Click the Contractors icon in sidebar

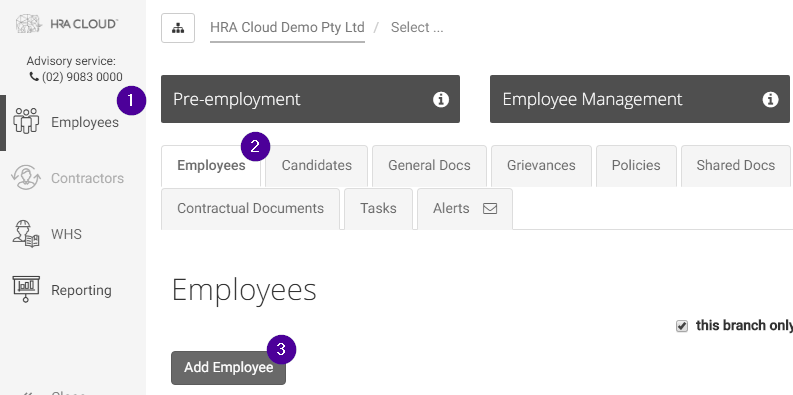tap(26, 178)
